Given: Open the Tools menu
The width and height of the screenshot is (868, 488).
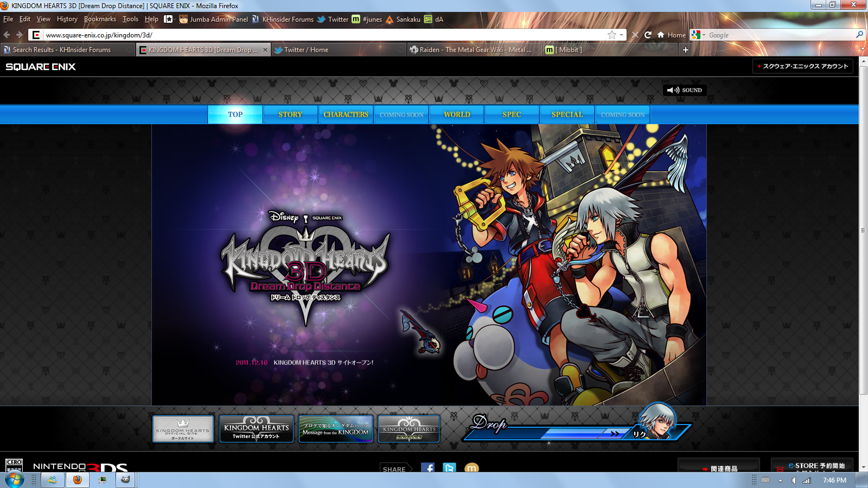Looking at the screenshot, I should 130,19.
